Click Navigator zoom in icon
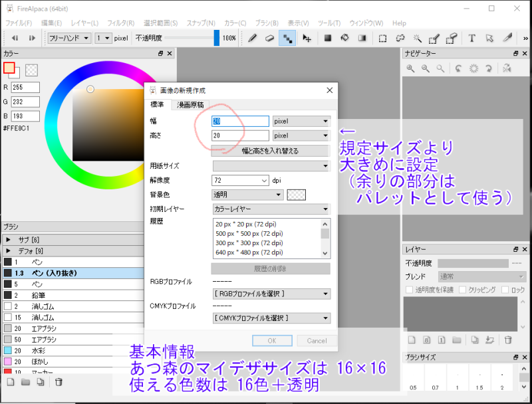Image resolution: width=532 pixels, height=404 pixels. click(410, 68)
